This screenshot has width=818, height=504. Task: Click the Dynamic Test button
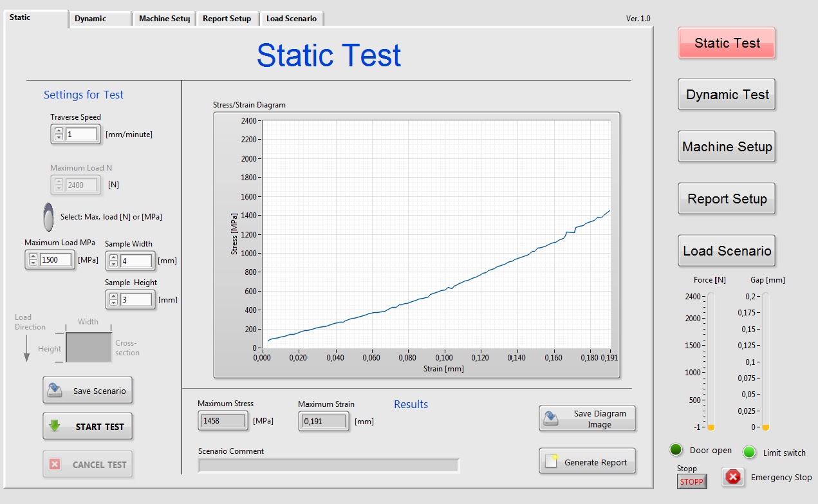tap(727, 95)
